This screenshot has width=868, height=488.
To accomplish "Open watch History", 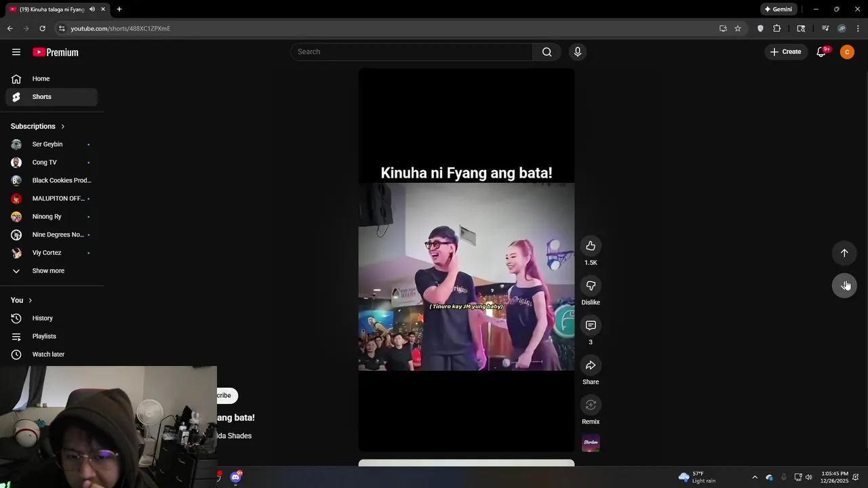I will 52,319.
